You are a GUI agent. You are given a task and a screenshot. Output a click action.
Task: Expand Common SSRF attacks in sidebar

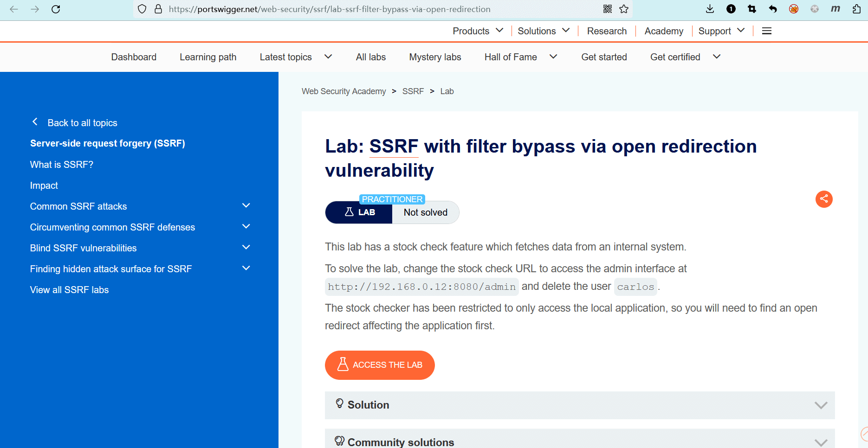point(246,206)
